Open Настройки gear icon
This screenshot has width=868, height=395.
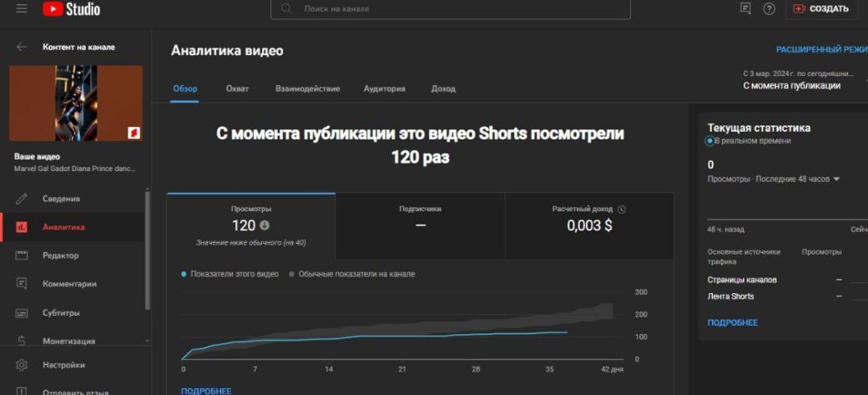pos(23,365)
